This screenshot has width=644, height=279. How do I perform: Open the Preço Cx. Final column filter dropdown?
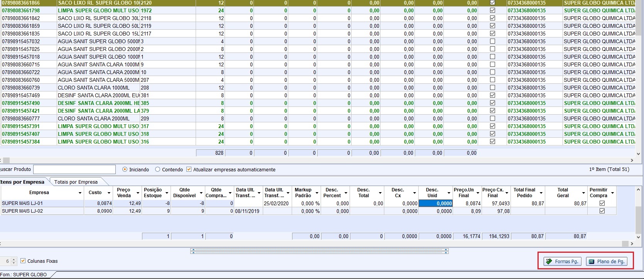point(507,193)
